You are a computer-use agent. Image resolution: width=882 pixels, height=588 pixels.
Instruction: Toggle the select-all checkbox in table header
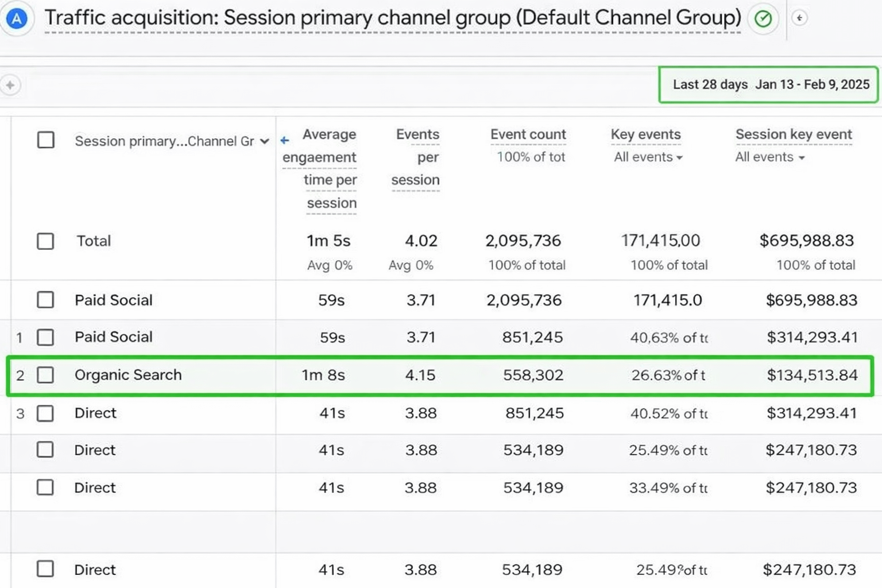[46, 140]
